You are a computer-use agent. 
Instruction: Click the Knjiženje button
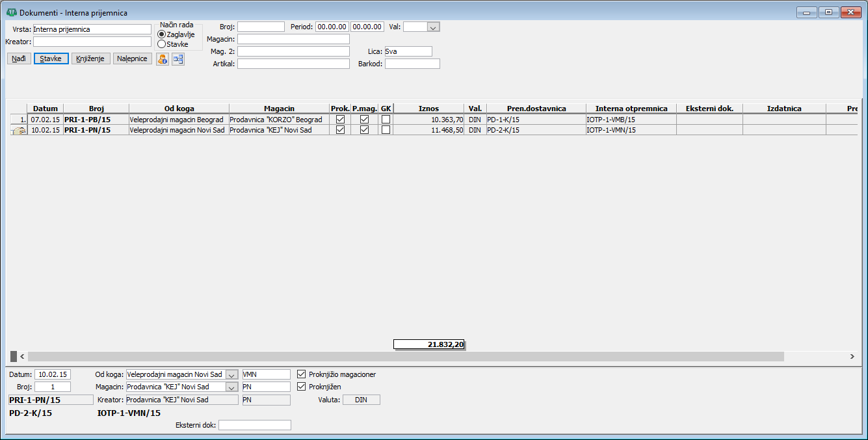click(x=91, y=58)
